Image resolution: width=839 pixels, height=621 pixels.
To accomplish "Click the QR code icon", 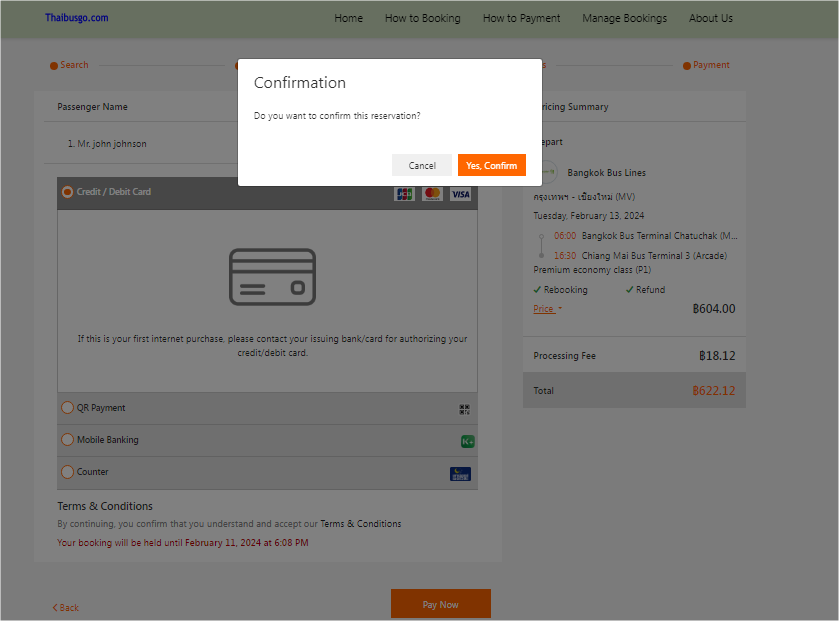I will (464, 409).
